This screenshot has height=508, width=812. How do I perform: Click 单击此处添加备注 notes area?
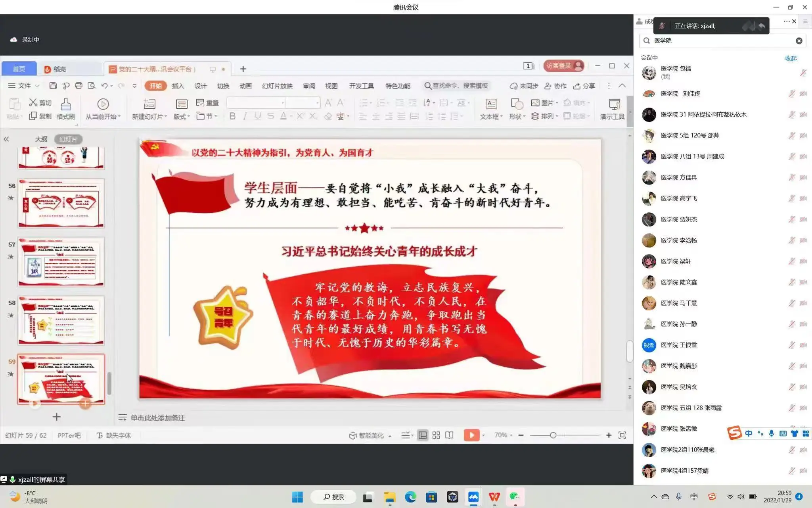tap(158, 418)
